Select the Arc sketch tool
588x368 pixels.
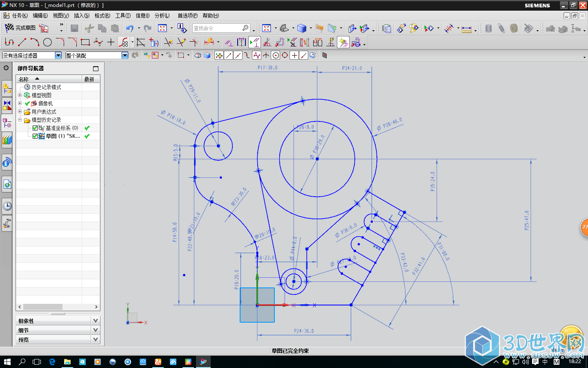35,42
